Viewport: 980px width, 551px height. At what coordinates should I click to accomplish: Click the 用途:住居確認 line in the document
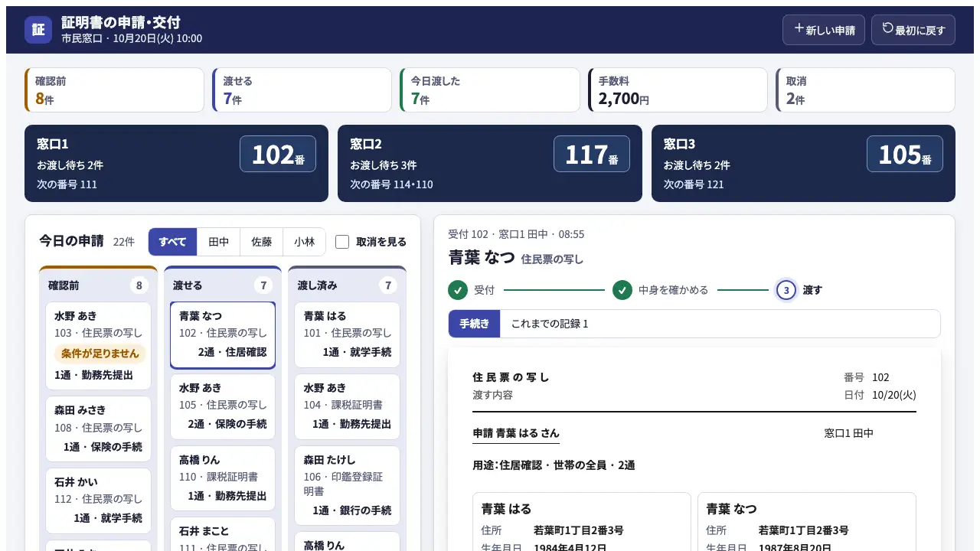[554, 465]
